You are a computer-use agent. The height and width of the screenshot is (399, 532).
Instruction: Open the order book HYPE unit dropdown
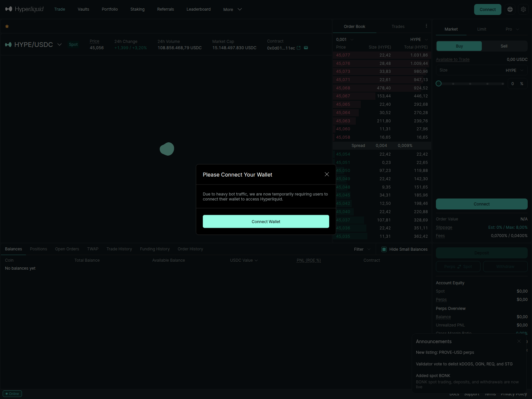(x=419, y=40)
